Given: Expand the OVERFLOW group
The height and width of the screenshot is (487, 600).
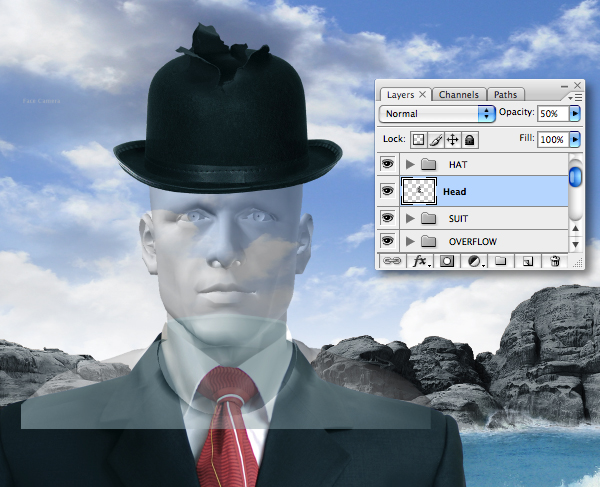Looking at the screenshot, I should tap(410, 241).
